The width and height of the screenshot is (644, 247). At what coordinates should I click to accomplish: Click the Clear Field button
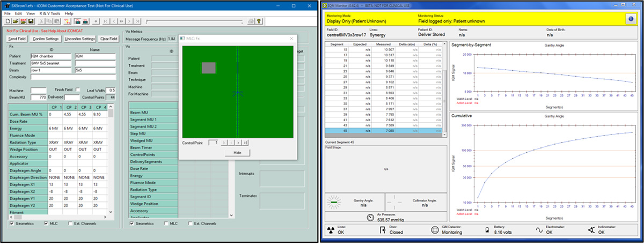[109, 39]
